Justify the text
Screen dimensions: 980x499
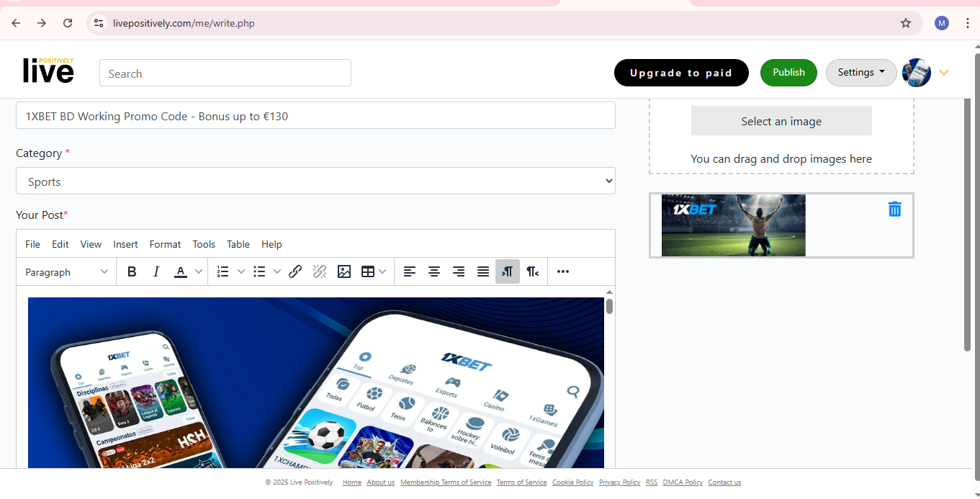point(483,271)
